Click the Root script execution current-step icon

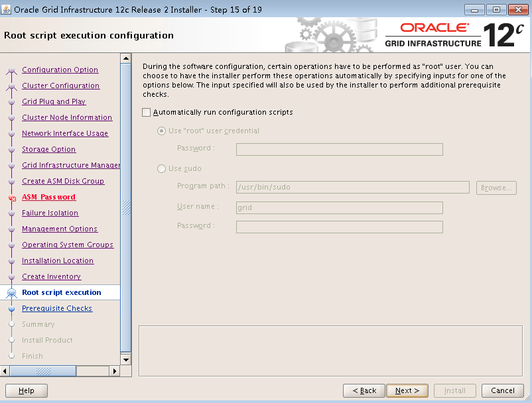(12, 293)
